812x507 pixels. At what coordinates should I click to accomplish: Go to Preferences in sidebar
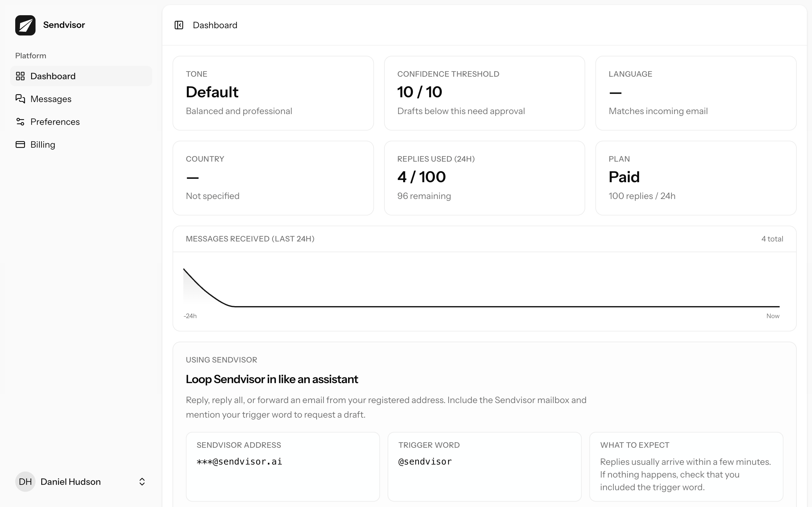(55, 122)
